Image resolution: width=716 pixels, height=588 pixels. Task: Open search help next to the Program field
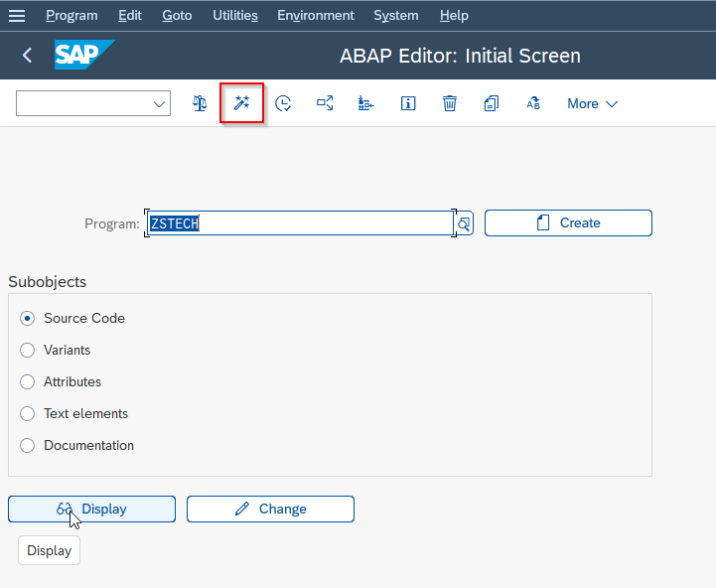[464, 223]
